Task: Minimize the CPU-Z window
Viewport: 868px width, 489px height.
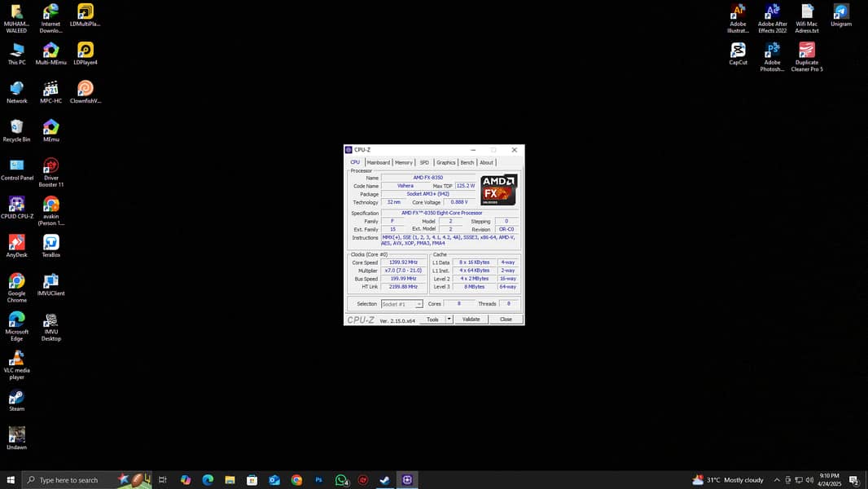Action: click(473, 150)
